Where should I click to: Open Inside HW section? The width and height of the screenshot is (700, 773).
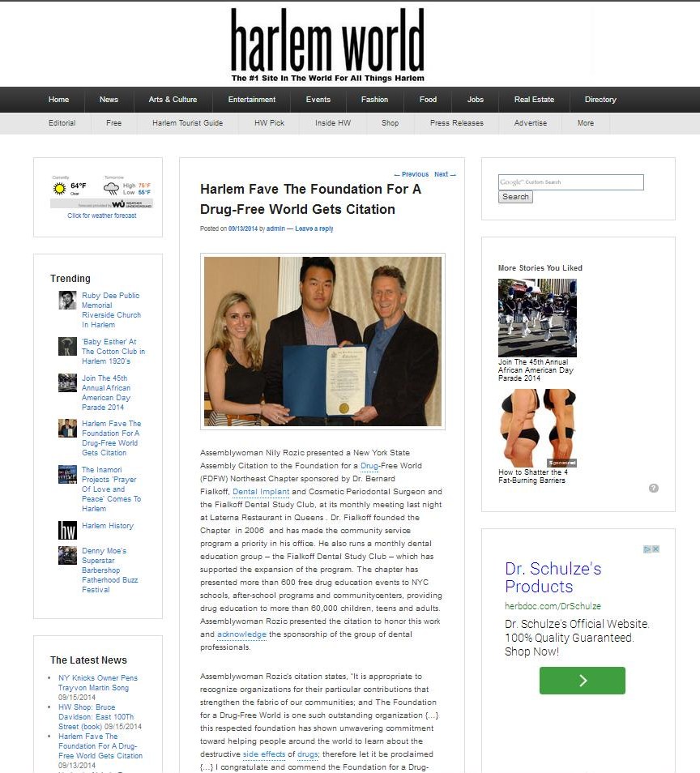click(333, 123)
